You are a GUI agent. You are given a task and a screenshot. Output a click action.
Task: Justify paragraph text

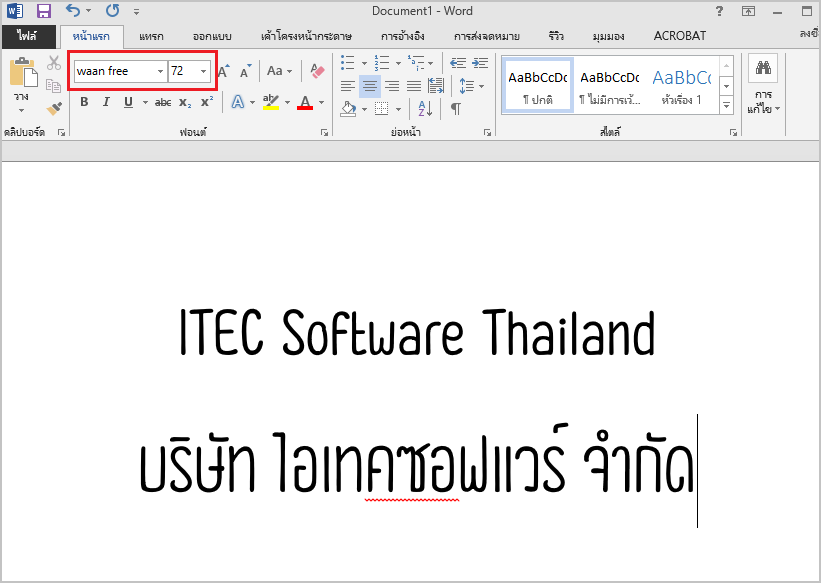pos(414,85)
